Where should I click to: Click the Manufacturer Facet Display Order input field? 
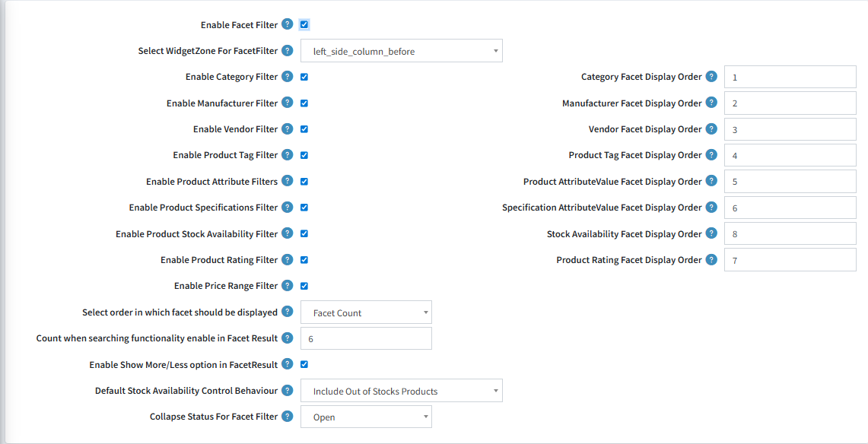click(789, 103)
